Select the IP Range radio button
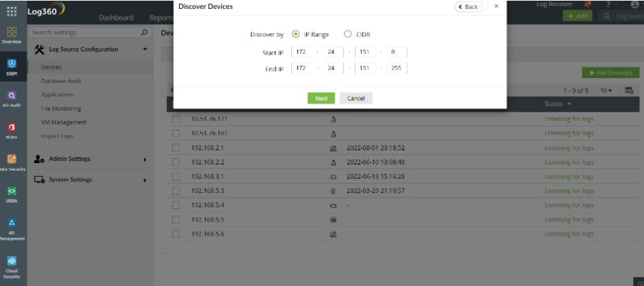Image resolution: width=644 pixels, height=286 pixels. click(x=295, y=35)
